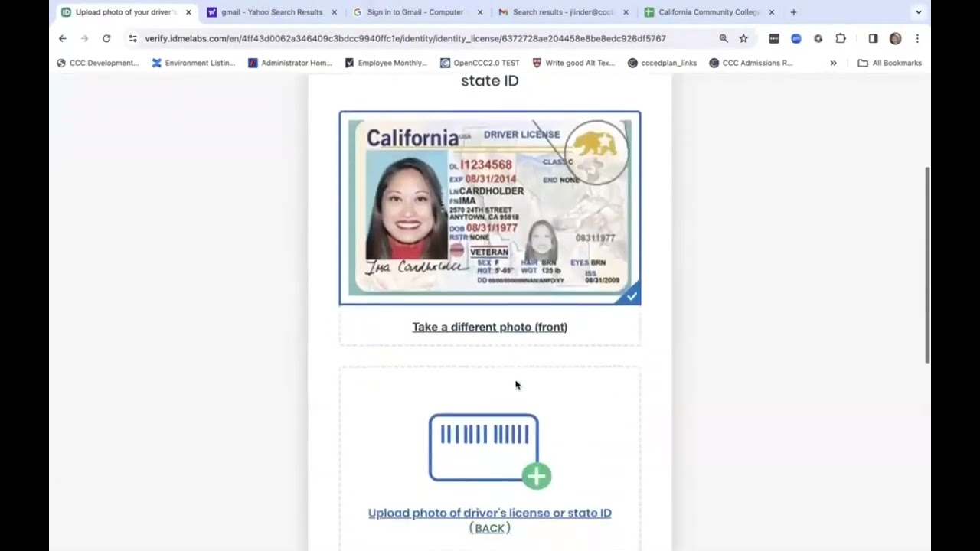This screenshot has height=551, width=980.
Task: Click the green plus add icon
Action: pos(537,476)
